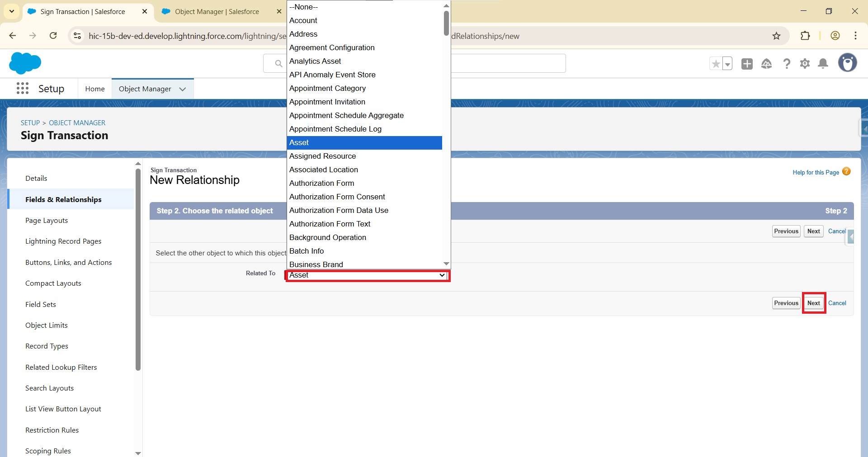Click the top Previous button
Viewport: 868px width, 457px height.
[786, 231]
